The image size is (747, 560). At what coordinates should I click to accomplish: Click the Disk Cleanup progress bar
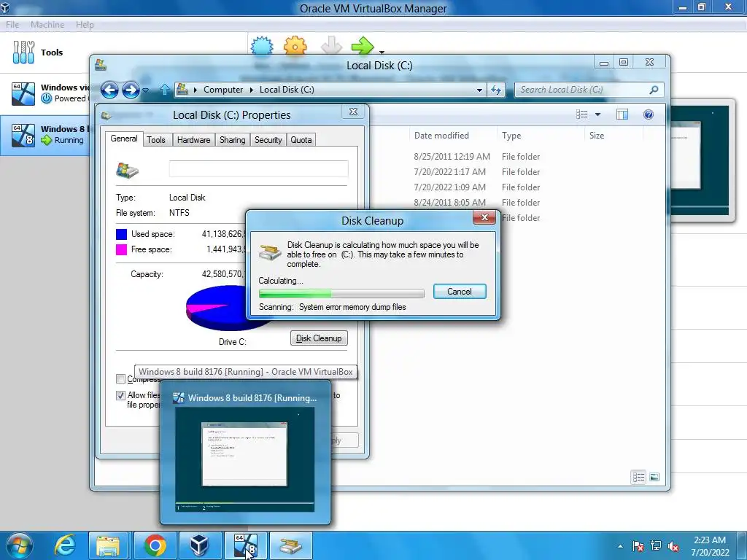[x=341, y=293]
